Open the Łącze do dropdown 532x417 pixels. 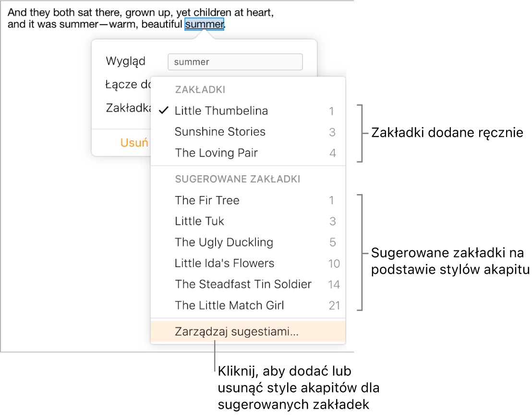[x=128, y=85]
